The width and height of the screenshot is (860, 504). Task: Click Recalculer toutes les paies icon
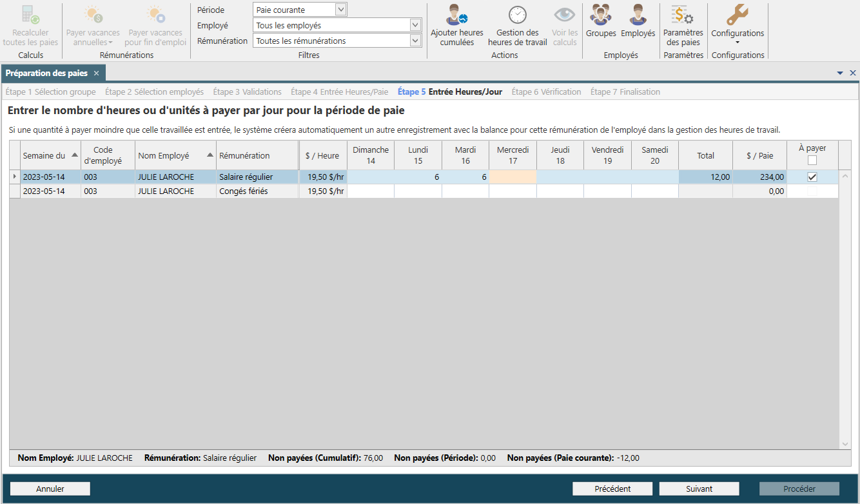30,14
